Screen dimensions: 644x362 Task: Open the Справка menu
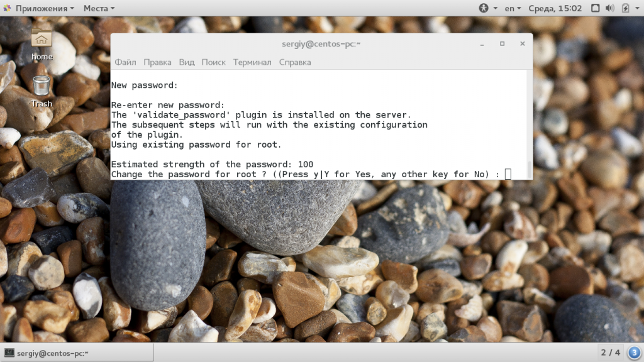[295, 62]
